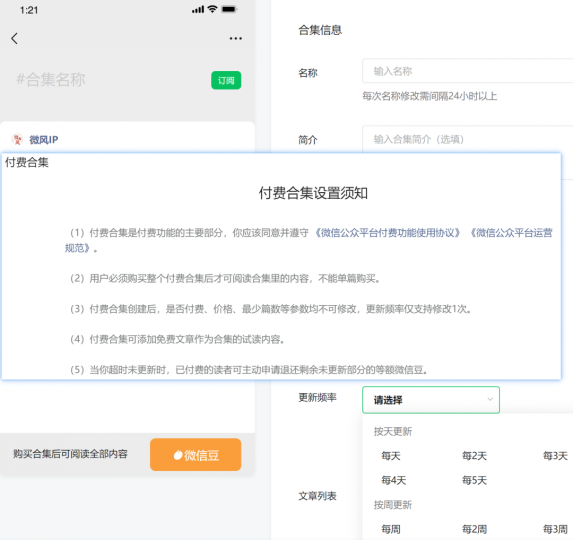Select 每天 update frequency option
This screenshot has height=540, width=573.
point(391,456)
